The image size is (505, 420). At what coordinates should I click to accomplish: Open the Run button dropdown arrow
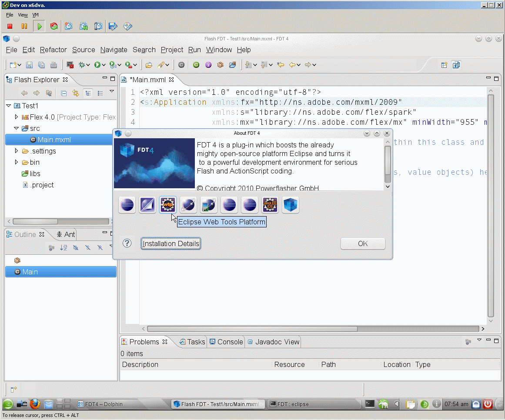point(104,65)
